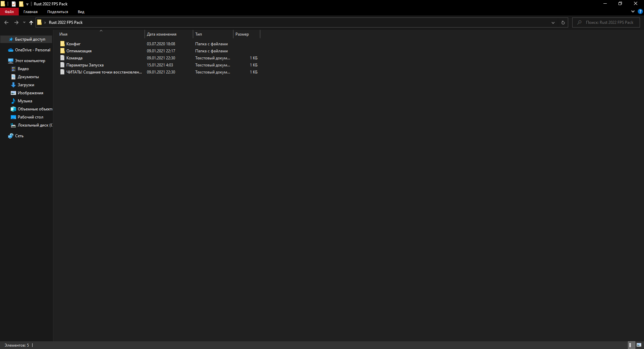
Task: Customize quick access toolbar dropdown
Action: pos(28,4)
